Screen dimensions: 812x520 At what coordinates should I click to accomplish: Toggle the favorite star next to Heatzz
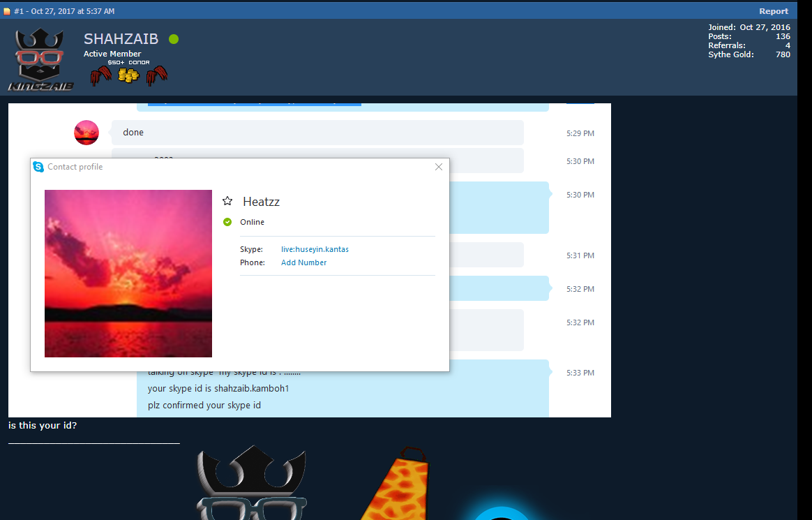pyautogui.click(x=227, y=201)
